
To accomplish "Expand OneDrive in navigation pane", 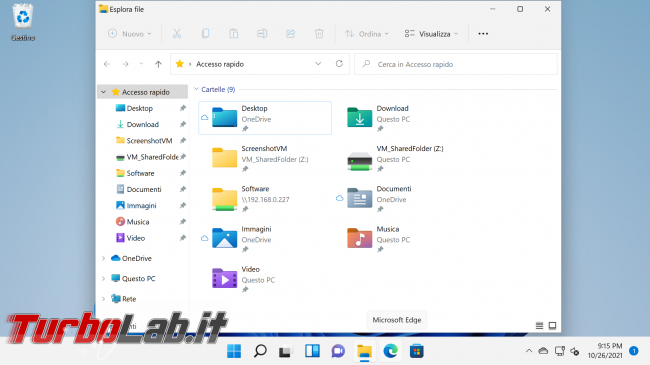I will tap(104, 258).
